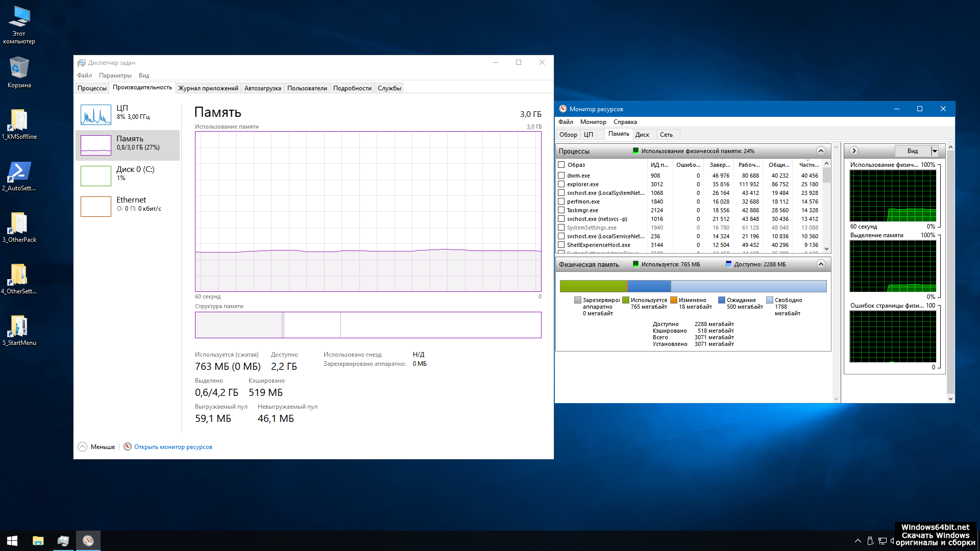Collapse the Processes section in Resource Monitor
The width and height of the screenshot is (980, 551).
[821, 151]
